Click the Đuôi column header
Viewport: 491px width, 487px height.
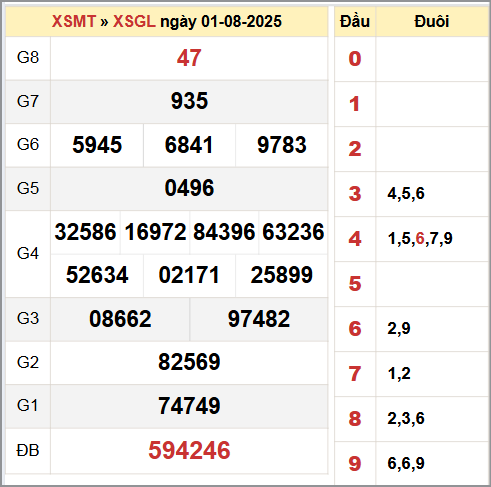coord(432,21)
